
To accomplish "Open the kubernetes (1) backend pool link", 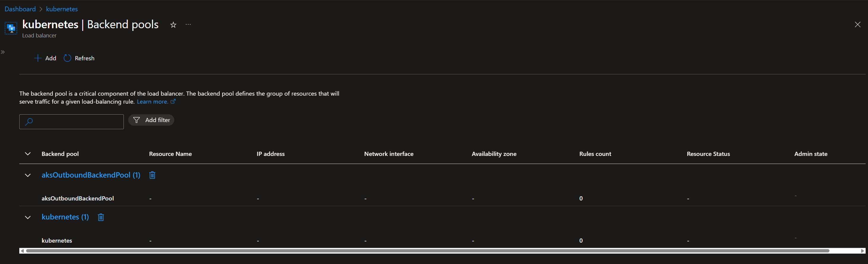I will click(x=65, y=217).
